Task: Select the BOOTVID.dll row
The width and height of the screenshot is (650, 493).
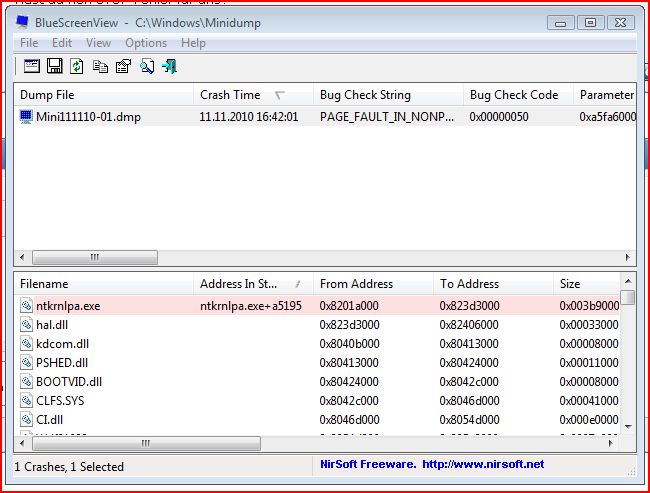Action: 317,381
